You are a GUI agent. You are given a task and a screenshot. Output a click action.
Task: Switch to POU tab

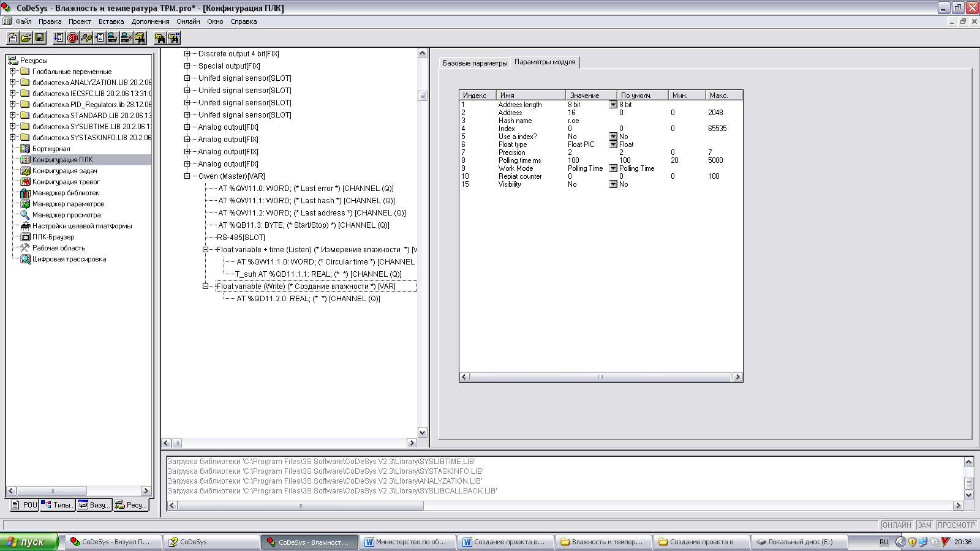pos(24,505)
